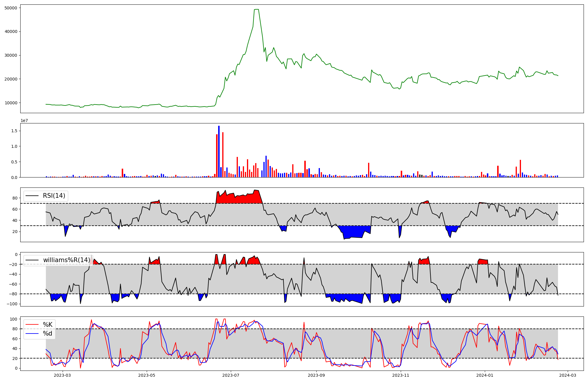Click the 10000 tick on price axis

point(11,103)
